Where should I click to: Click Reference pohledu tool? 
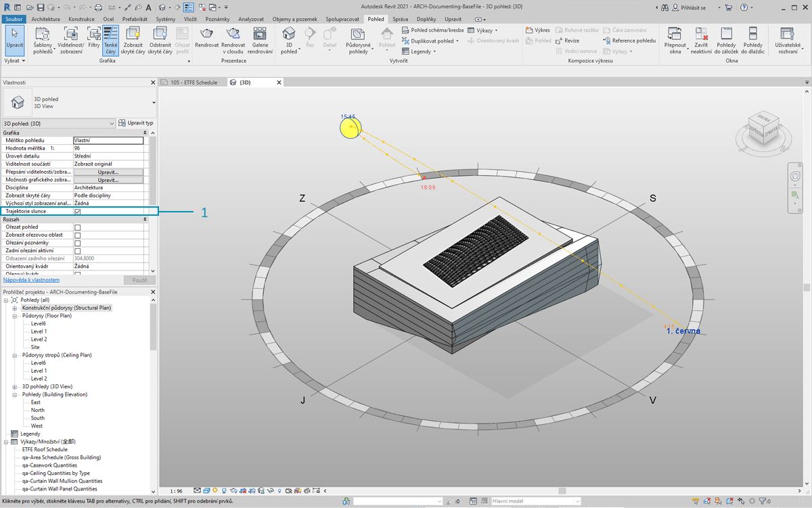pyautogui.click(x=629, y=41)
